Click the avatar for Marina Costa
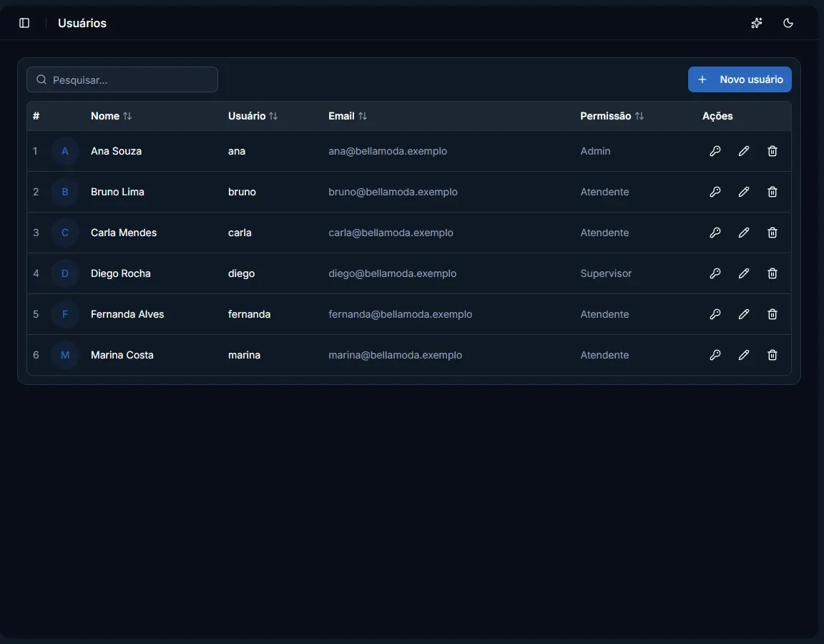This screenshot has height=644, width=824. pos(65,355)
